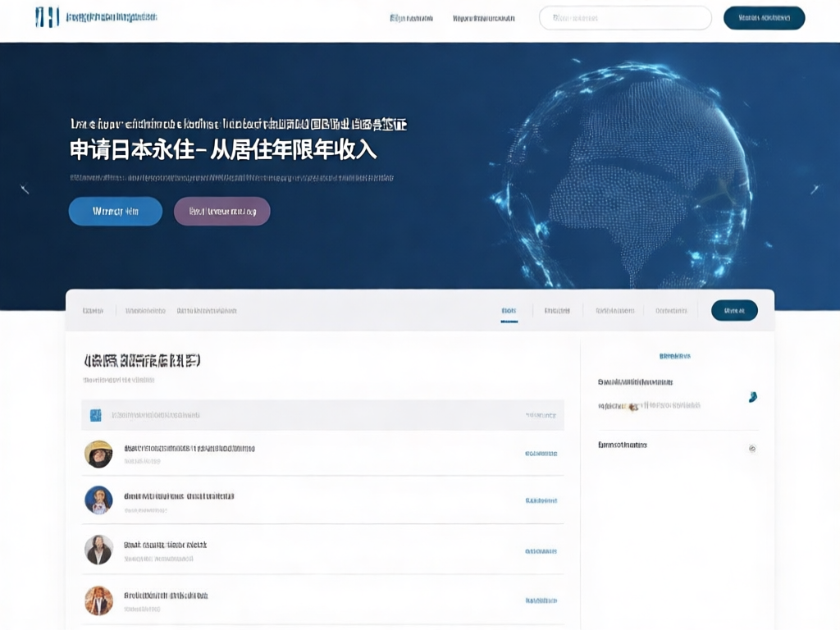Click the blue pill button in the hero banner

click(x=116, y=211)
